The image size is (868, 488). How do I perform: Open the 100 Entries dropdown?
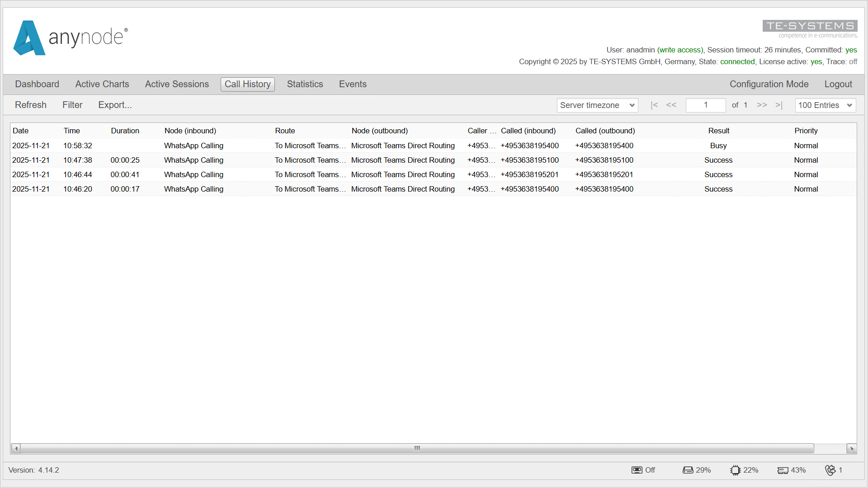[x=825, y=105]
